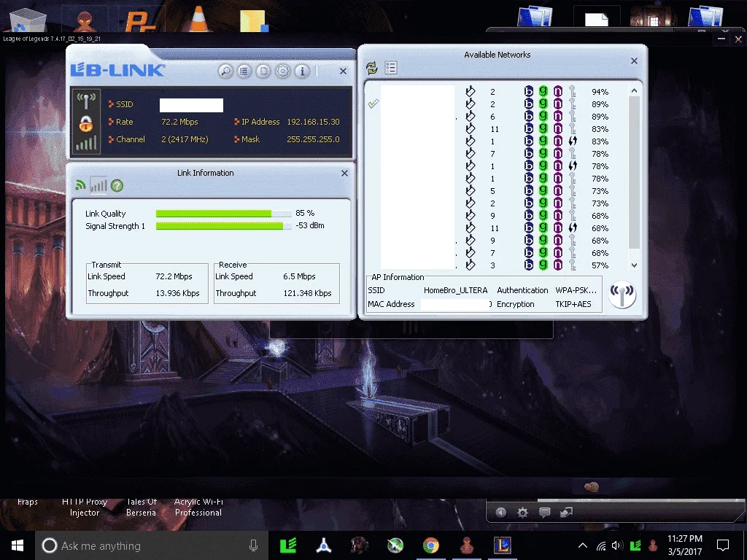Open the Tales Of Berseria shortcut
The width and height of the screenshot is (747, 560).
[141, 507]
